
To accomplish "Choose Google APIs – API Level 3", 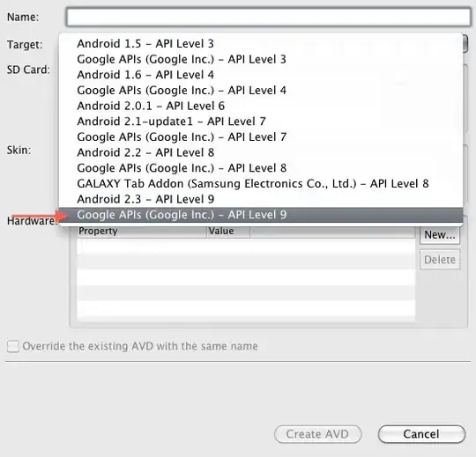I will [261, 59].
